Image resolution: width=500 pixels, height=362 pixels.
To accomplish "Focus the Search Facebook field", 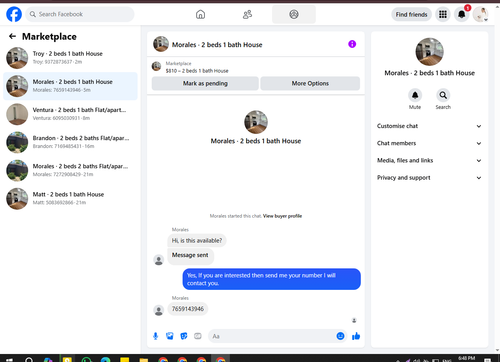I will (80, 14).
